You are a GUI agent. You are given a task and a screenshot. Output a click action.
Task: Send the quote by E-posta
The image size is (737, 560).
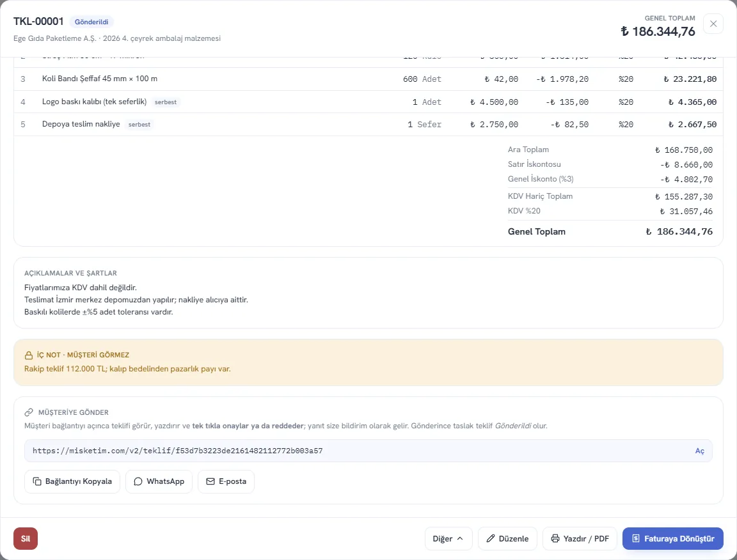[x=226, y=481]
